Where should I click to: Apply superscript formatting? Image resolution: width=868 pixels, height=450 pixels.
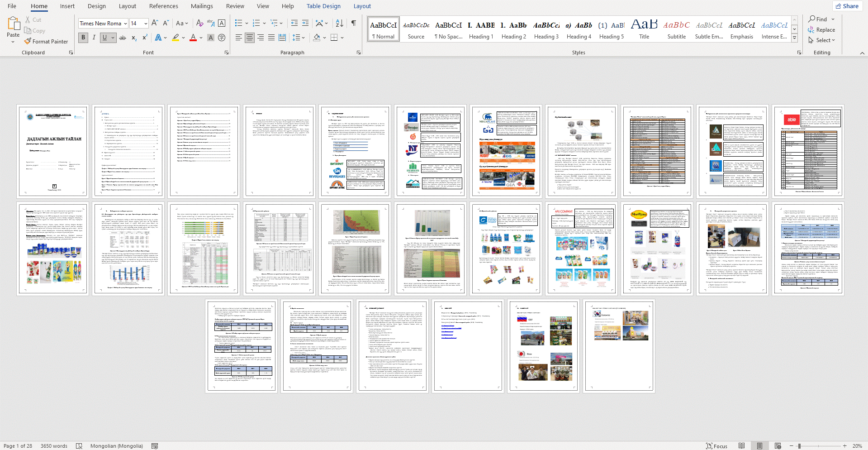pyautogui.click(x=145, y=38)
